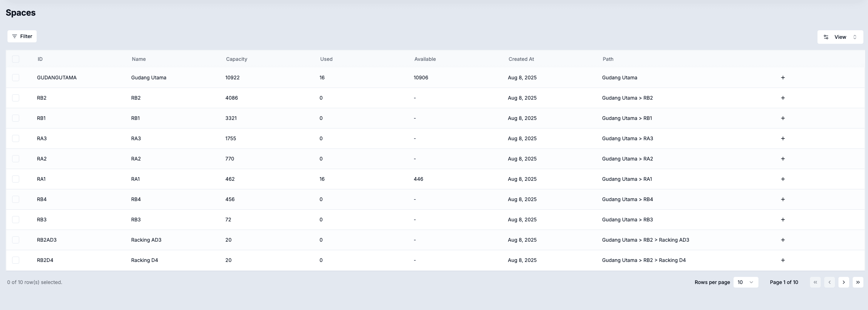Sort by the Capacity column header
The width and height of the screenshot is (868, 310).
tap(236, 59)
